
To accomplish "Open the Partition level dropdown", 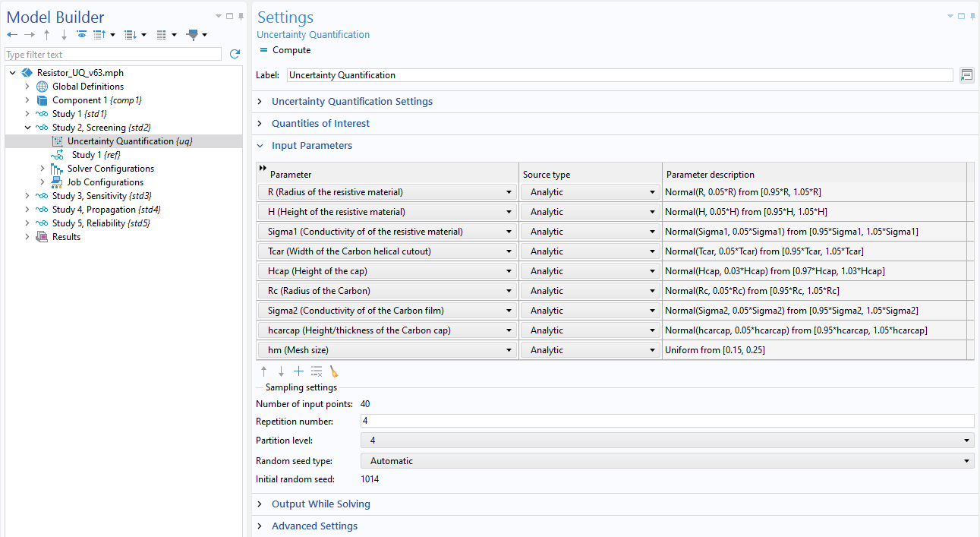I will [666, 441].
